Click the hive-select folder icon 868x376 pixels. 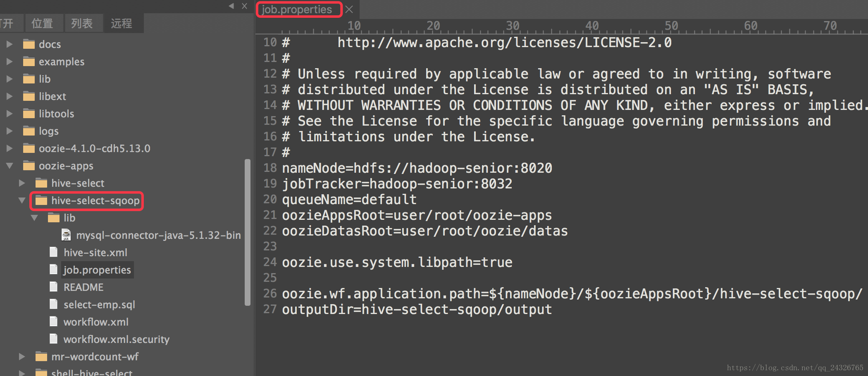coord(41,183)
